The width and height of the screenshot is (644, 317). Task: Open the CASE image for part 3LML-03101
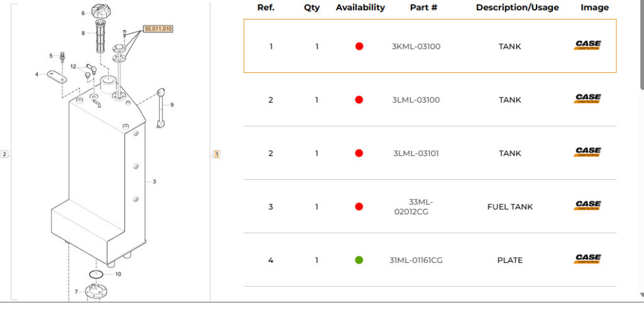[x=588, y=152]
